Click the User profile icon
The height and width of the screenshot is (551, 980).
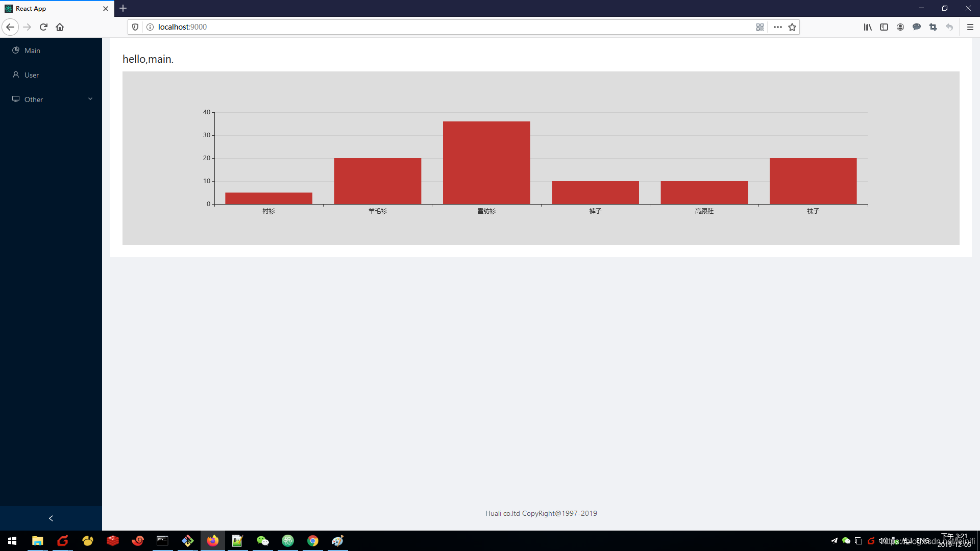coord(16,74)
